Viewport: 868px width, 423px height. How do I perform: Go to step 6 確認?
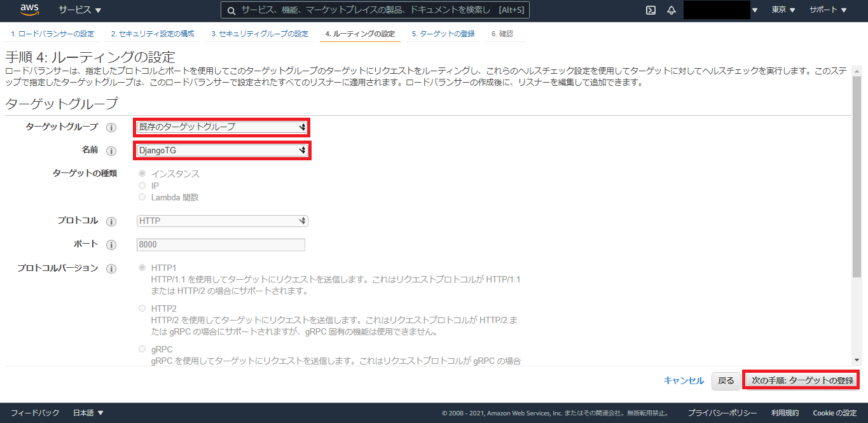point(502,34)
